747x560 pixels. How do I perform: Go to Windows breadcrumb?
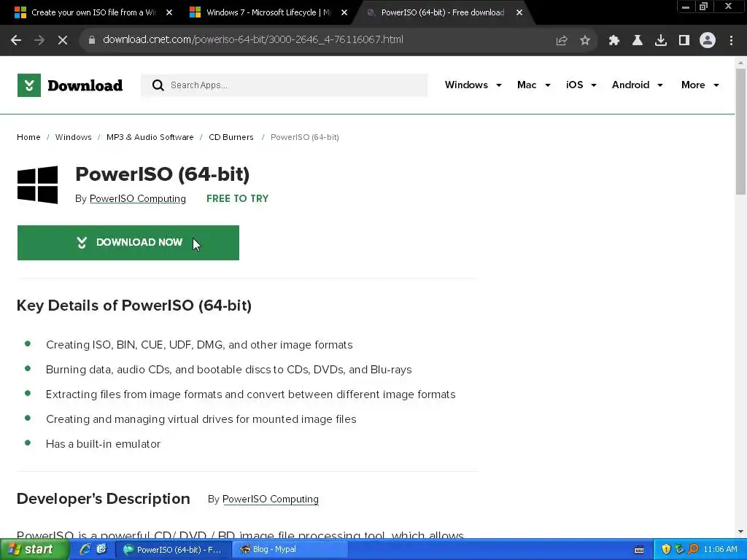click(74, 137)
